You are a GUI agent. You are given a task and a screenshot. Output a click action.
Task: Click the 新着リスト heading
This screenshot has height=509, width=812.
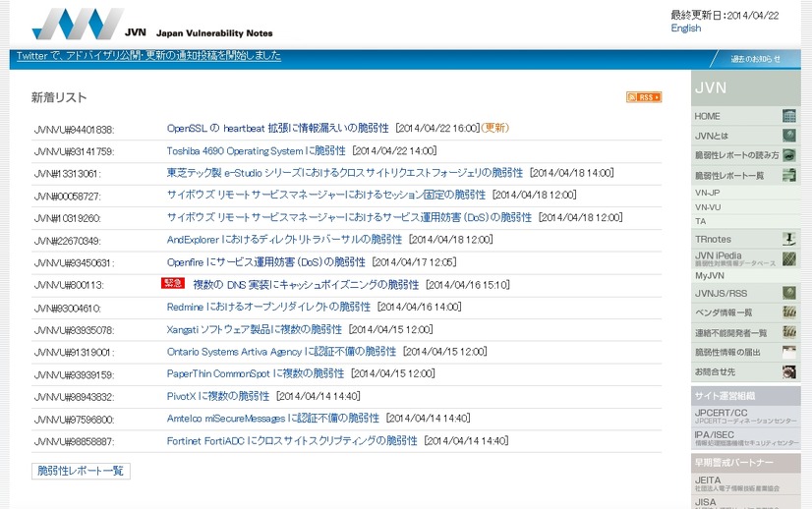point(59,97)
